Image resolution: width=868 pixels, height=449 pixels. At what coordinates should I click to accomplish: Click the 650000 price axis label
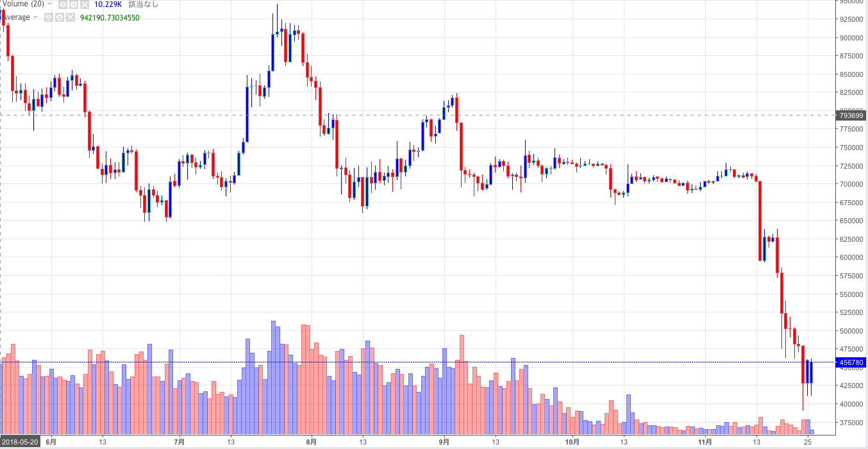(x=852, y=221)
